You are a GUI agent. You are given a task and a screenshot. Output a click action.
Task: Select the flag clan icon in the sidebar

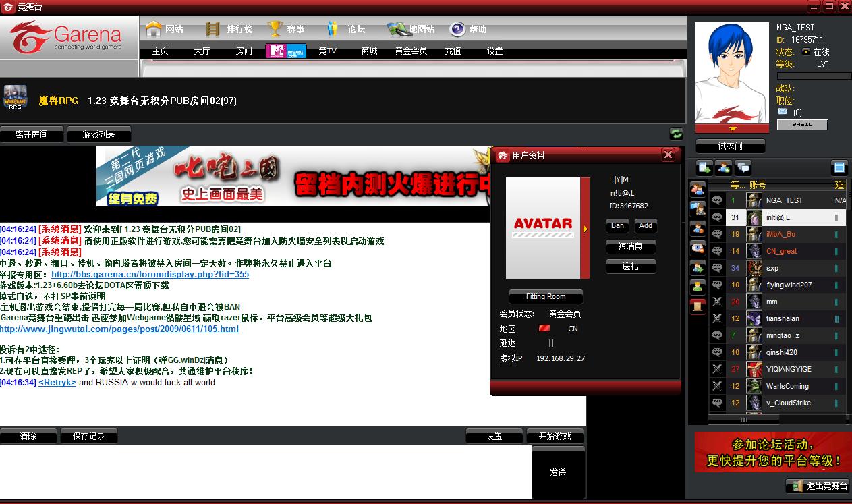tap(698, 209)
